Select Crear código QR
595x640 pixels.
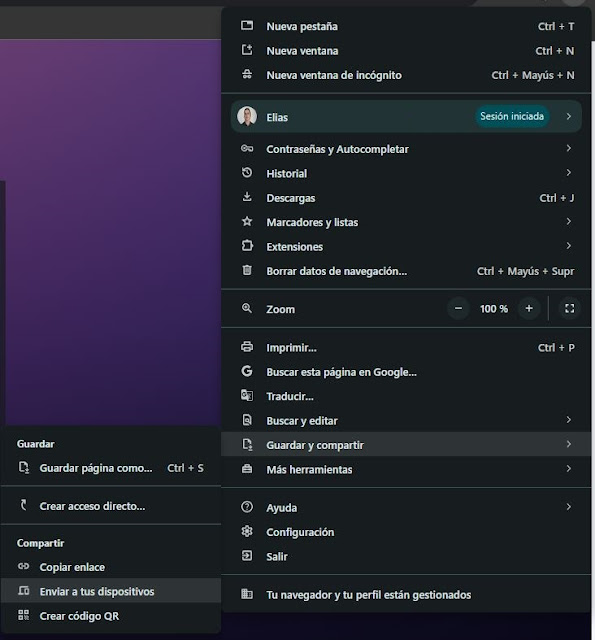pos(111,616)
